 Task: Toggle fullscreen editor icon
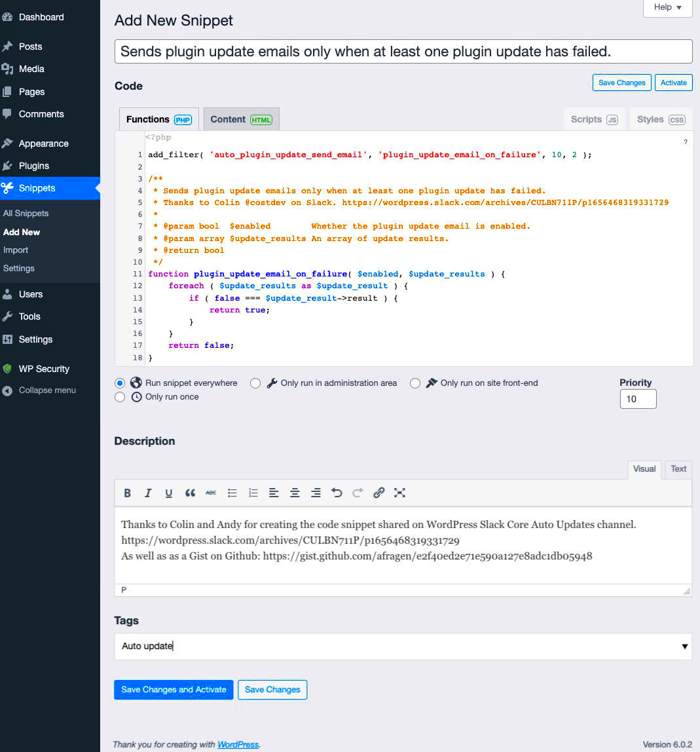(x=399, y=493)
